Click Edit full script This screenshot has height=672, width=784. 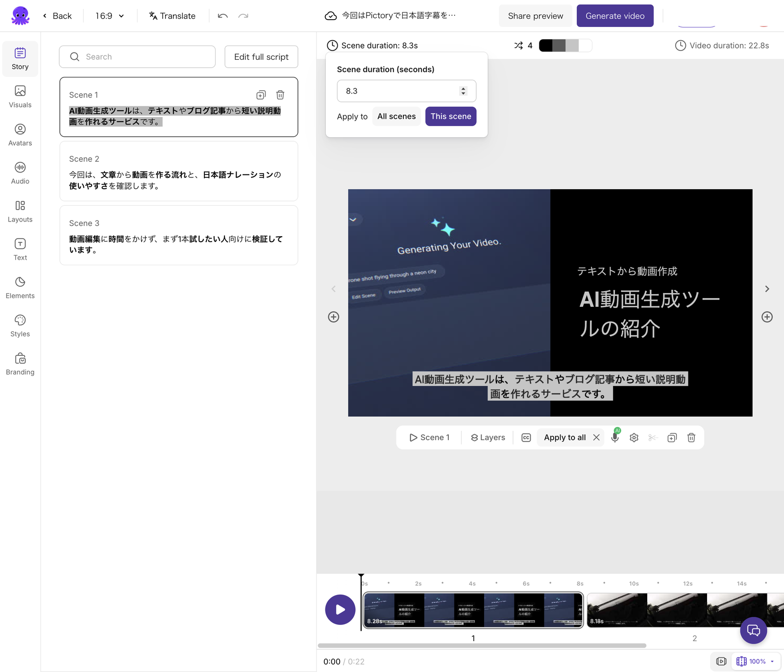(261, 57)
